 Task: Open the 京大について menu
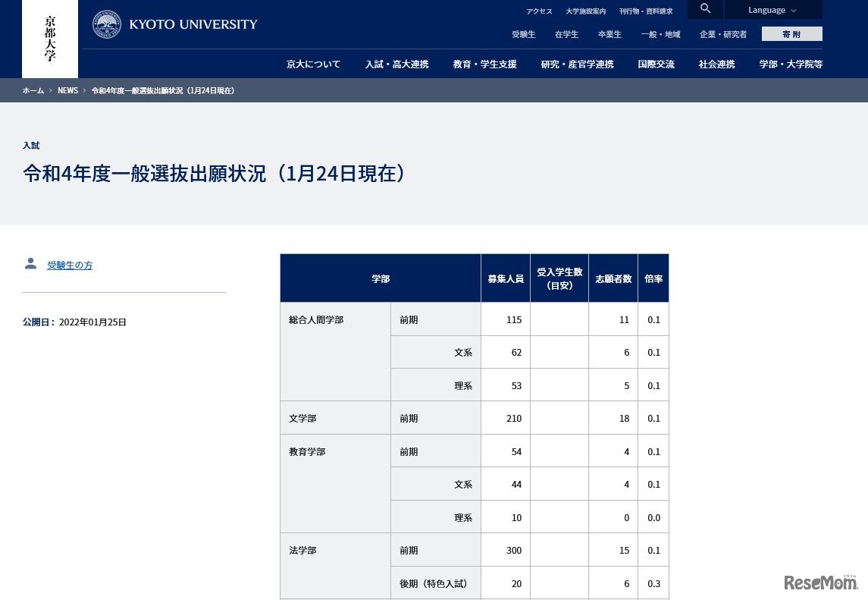pos(313,64)
